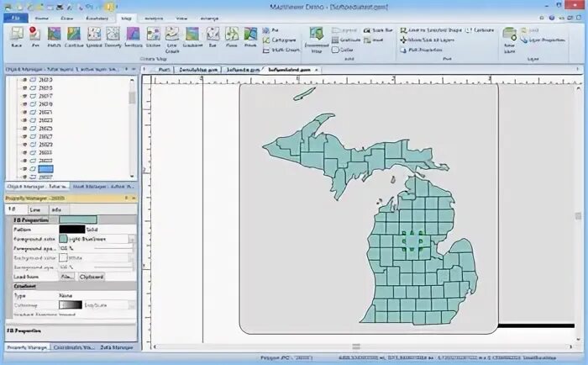This screenshot has width=588, height=365.
Task: Create a Cartogram map
Action: coord(280,40)
